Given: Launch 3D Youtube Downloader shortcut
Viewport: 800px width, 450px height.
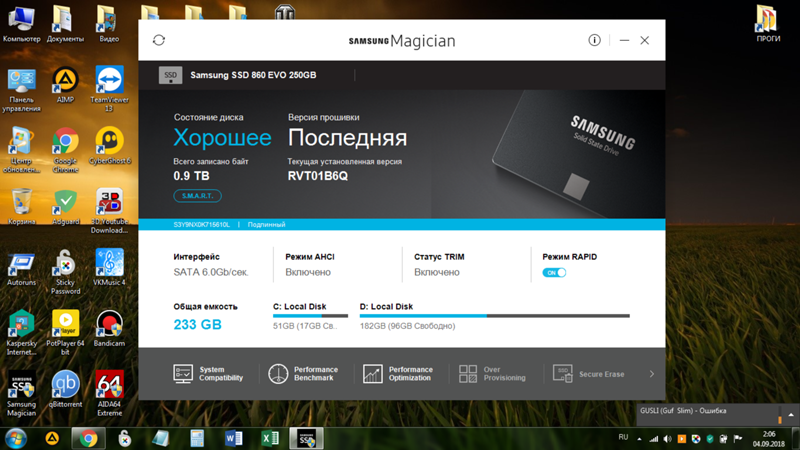Looking at the screenshot, I should point(109,211).
